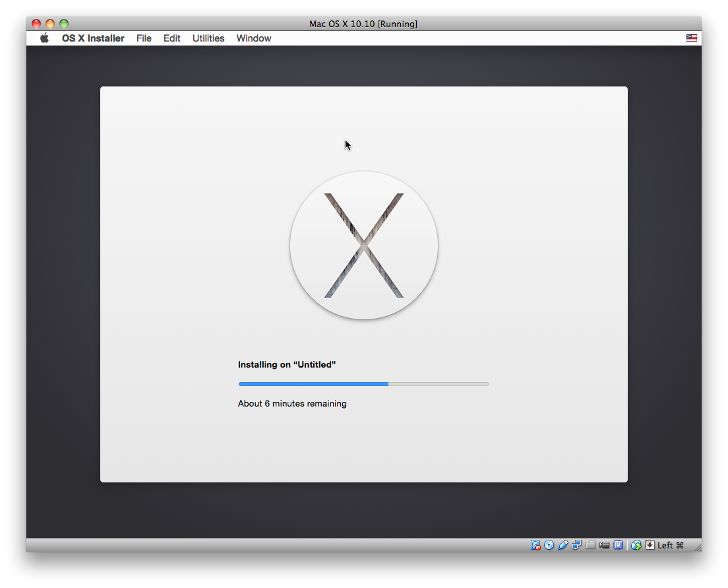Open the Window menu
The width and height of the screenshot is (728, 588).
coord(254,38)
